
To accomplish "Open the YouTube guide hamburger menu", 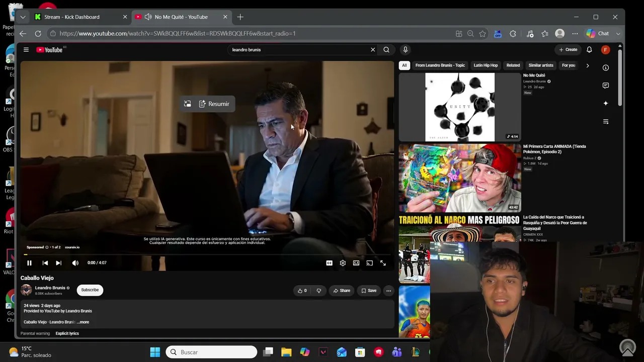I will (26, 50).
